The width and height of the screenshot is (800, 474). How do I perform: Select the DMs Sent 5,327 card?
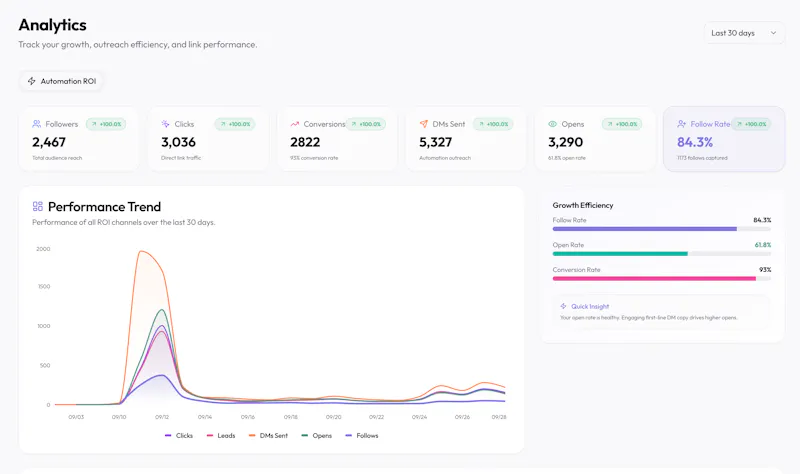click(x=466, y=139)
